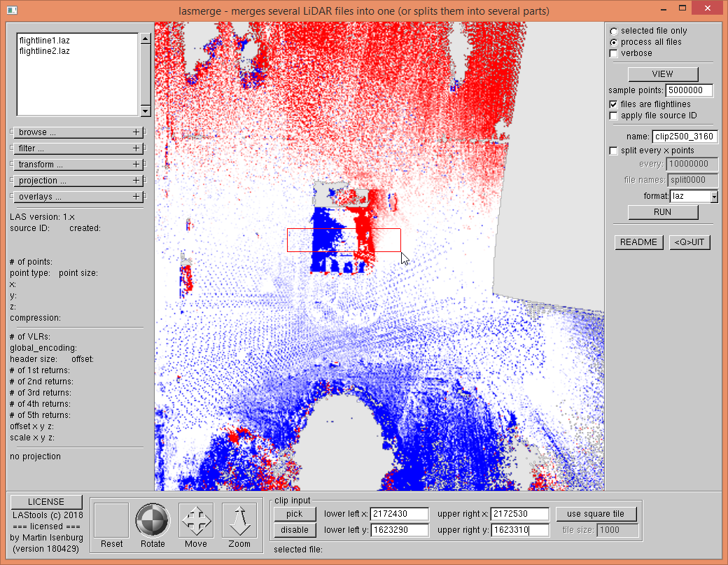
Task: Select the Move arrows tool
Action: click(196, 521)
